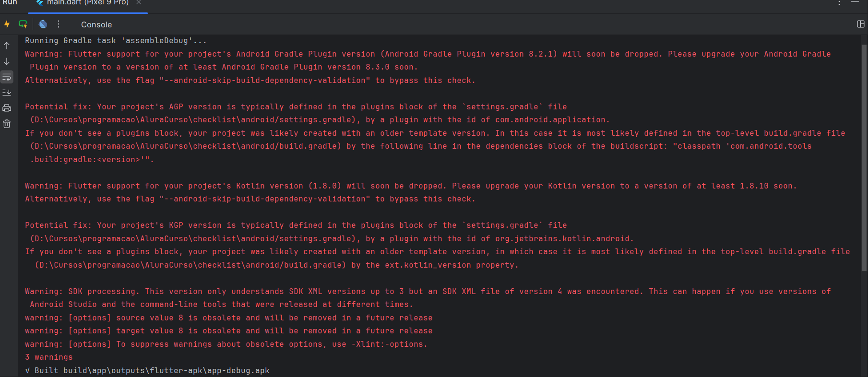Jump down the stack trace with down arrow
The width and height of the screenshot is (868, 377).
(7, 61)
